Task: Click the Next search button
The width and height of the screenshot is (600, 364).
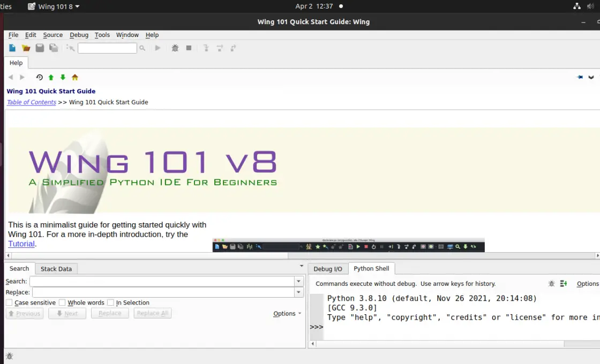Action: pyautogui.click(x=67, y=314)
